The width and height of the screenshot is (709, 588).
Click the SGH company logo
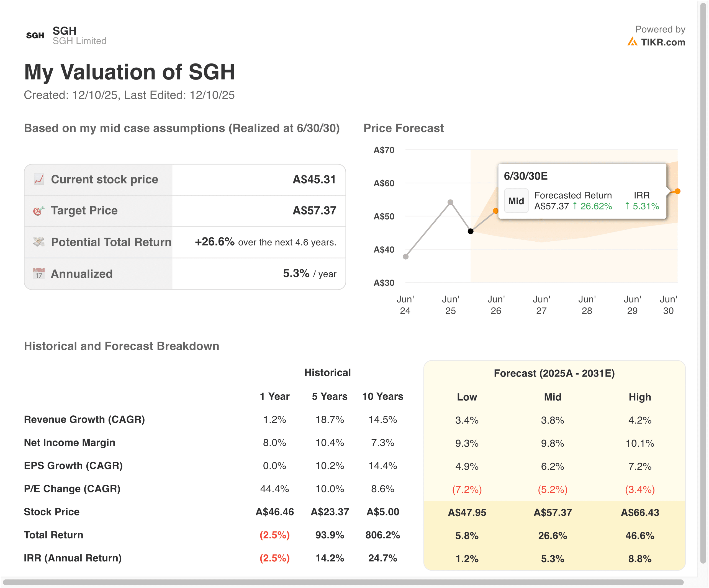pos(35,35)
